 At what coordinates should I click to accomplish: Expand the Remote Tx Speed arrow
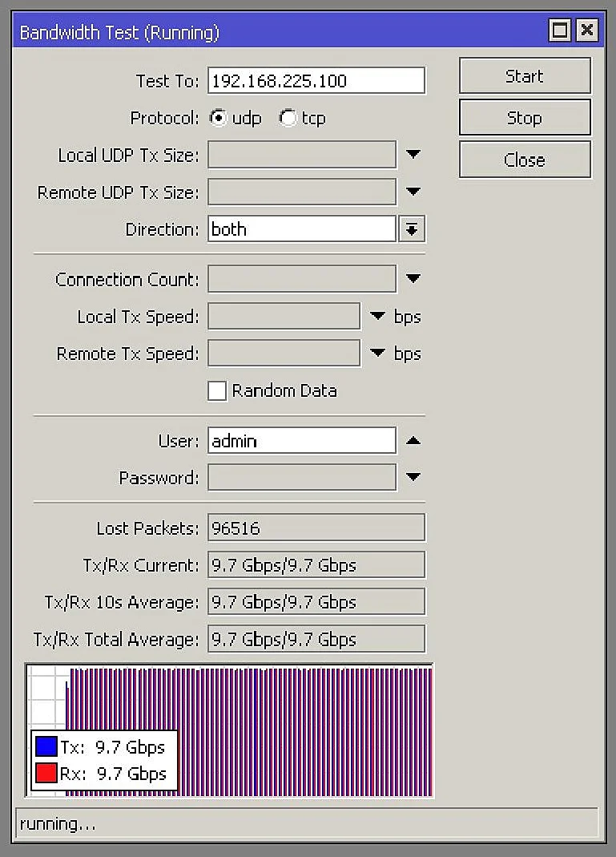[378, 354]
